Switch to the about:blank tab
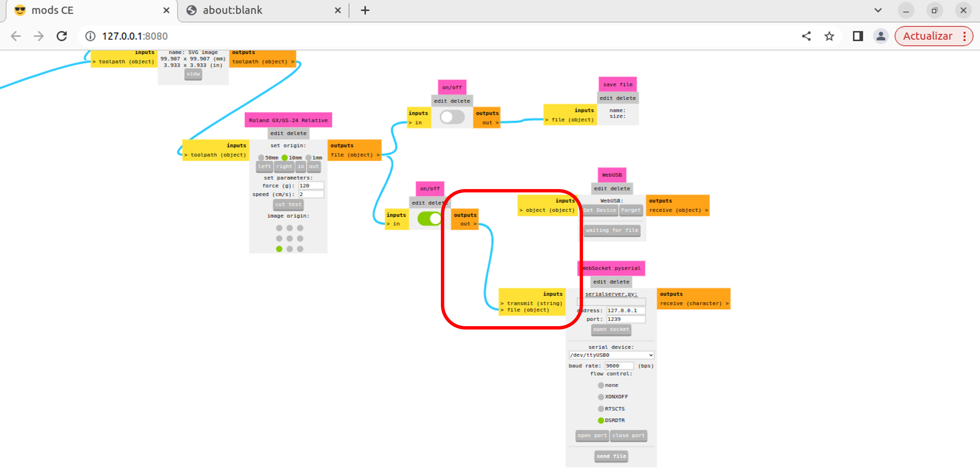Image resolution: width=980 pixels, height=476 pixels. pos(232,10)
